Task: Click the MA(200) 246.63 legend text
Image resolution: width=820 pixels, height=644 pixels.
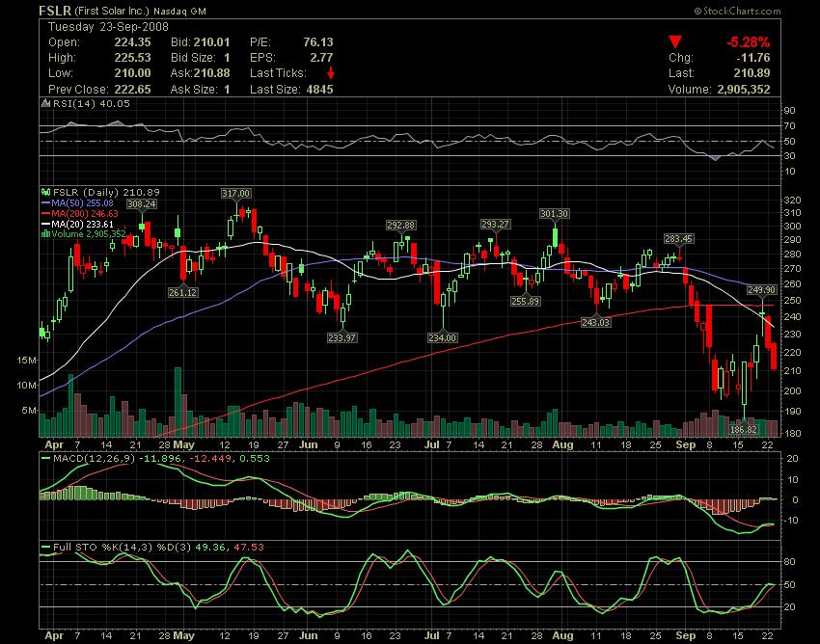Action: (85, 213)
